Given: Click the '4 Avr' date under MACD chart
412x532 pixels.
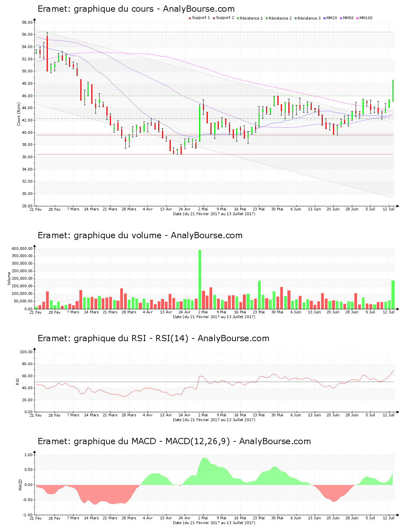Looking at the screenshot, I should (148, 518).
